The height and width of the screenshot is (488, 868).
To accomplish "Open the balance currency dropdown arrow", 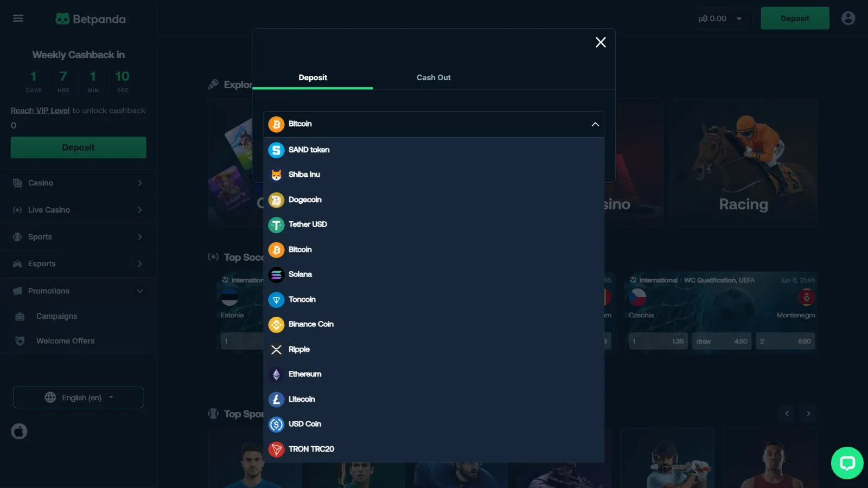I will point(739,19).
